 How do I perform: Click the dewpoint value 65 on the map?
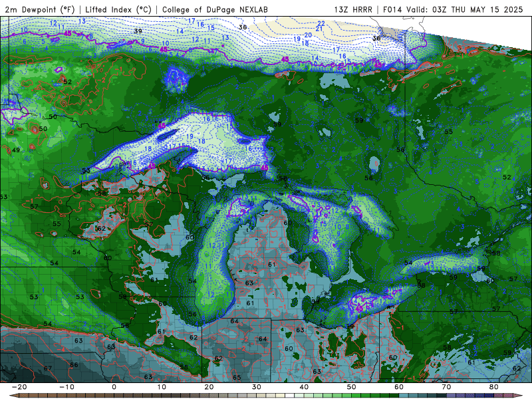click(237, 377)
